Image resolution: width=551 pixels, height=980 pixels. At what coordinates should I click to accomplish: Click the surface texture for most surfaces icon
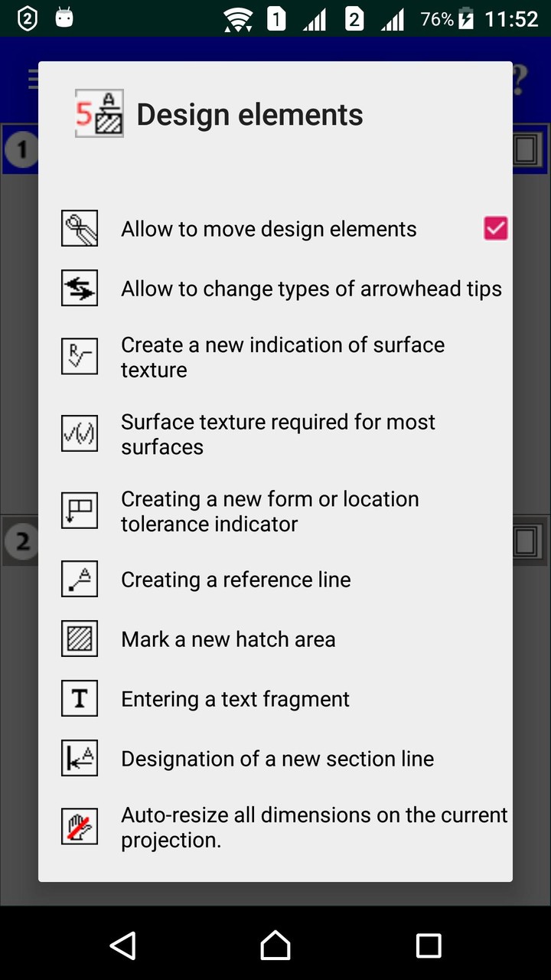tap(80, 434)
